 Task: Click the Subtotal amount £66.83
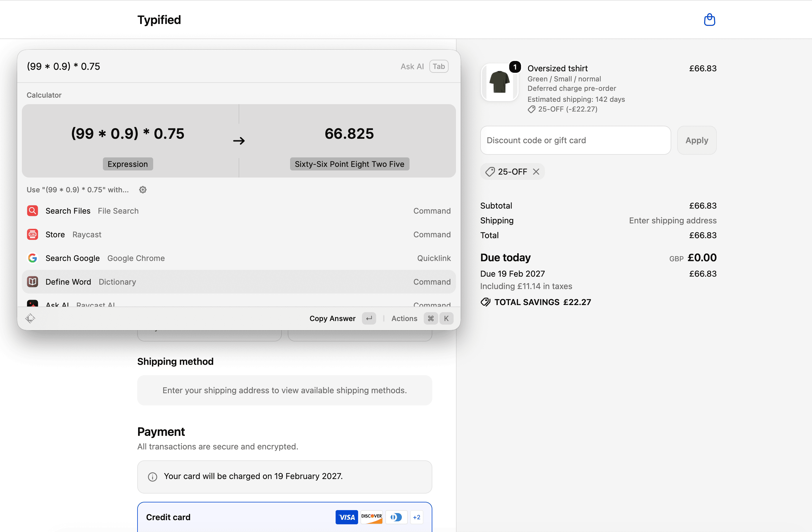click(703, 206)
